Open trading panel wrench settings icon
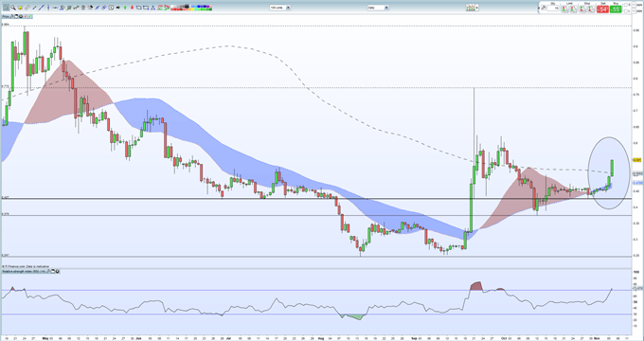This screenshot has width=644, height=341. click(544, 8)
